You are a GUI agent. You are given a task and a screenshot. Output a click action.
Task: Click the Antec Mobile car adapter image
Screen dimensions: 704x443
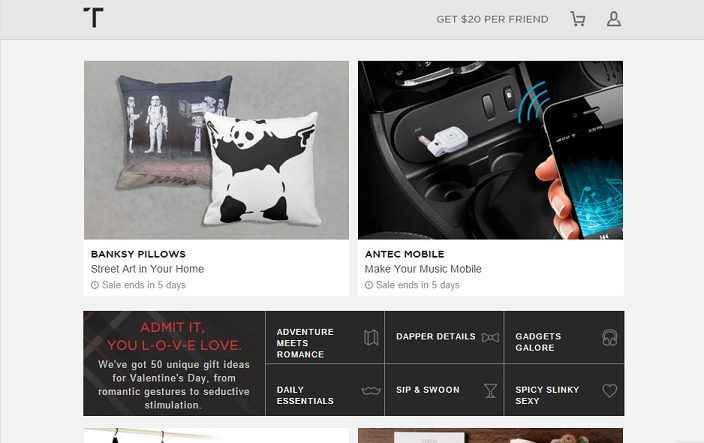[490, 150]
